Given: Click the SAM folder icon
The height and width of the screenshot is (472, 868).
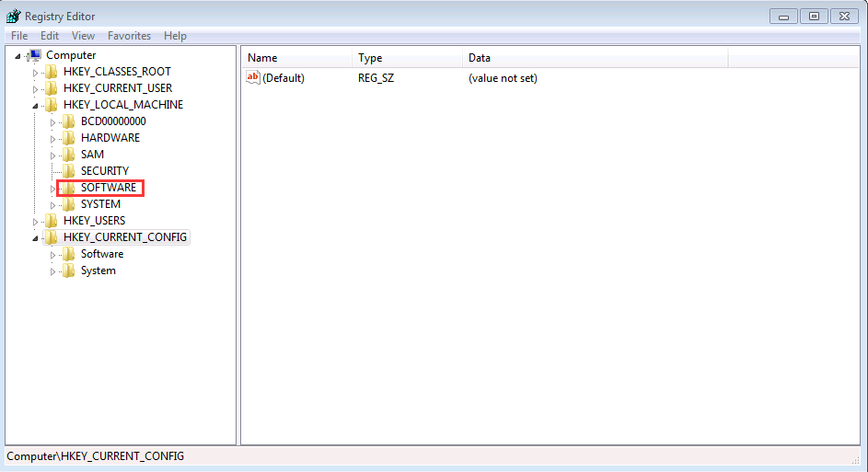Looking at the screenshot, I should pos(69,155).
